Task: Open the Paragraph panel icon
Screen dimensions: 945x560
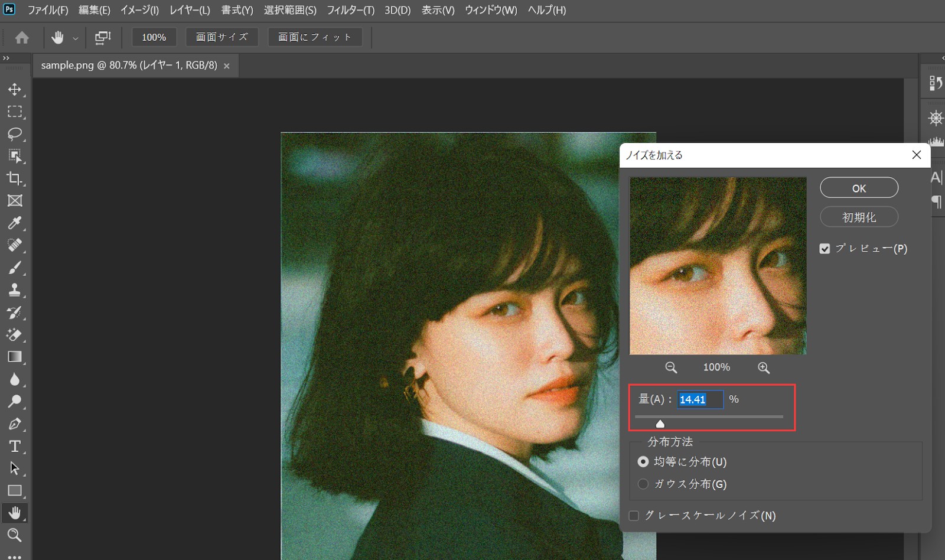Action: pos(936,203)
